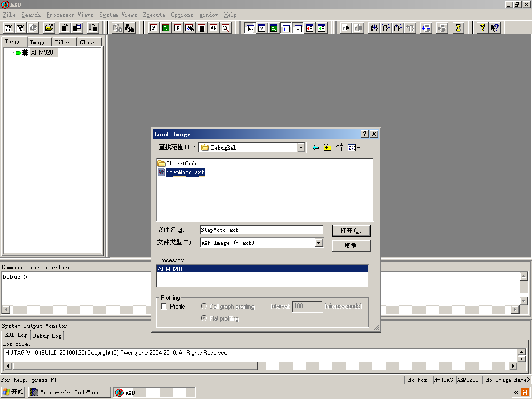Select the StepMoto.axf file
The height and width of the screenshot is (399, 532).
tap(181, 172)
